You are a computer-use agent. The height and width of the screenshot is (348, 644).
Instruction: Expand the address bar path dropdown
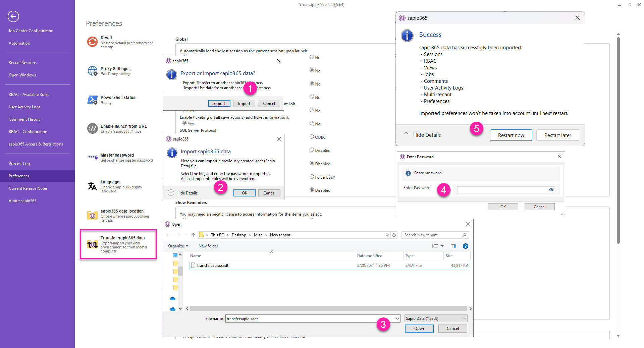[387, 235]
